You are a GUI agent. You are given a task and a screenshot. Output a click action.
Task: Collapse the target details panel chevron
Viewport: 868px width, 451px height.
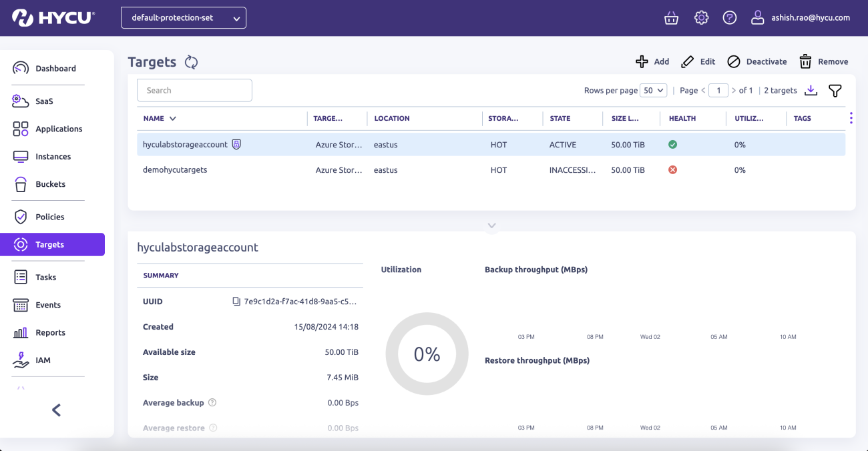coord(491,225)
